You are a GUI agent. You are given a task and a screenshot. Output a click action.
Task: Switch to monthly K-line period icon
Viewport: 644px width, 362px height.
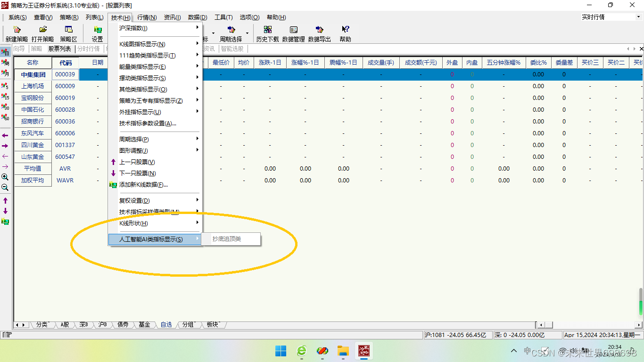coord(5,74)
